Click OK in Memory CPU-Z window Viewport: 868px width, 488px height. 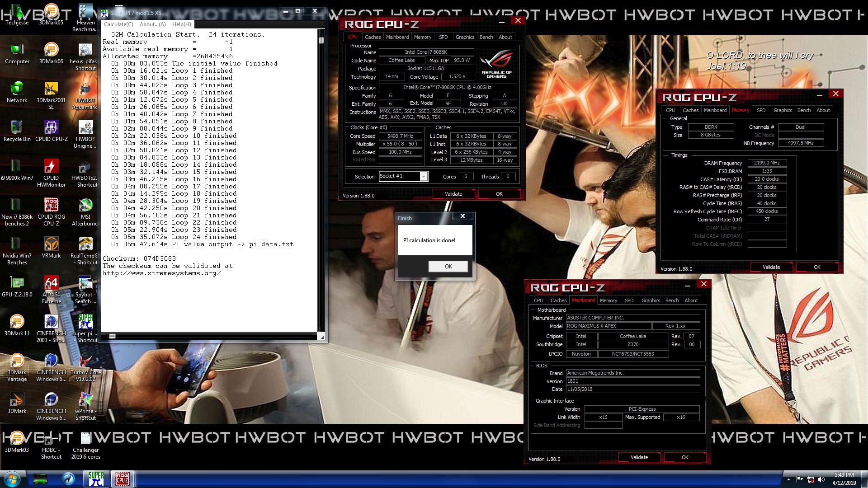click(817, 267)
